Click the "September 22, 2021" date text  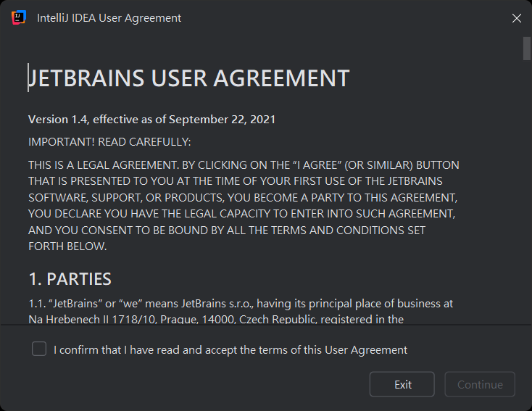click(222, 120)
